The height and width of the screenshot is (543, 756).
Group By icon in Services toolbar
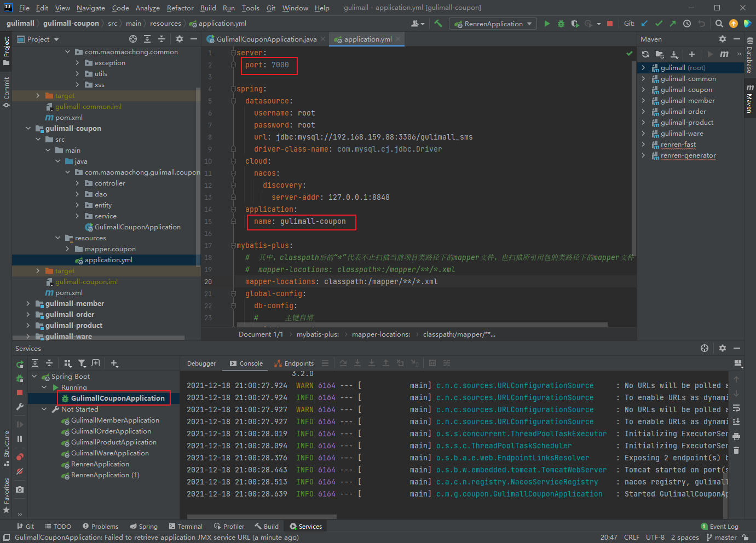coord(68,363)
